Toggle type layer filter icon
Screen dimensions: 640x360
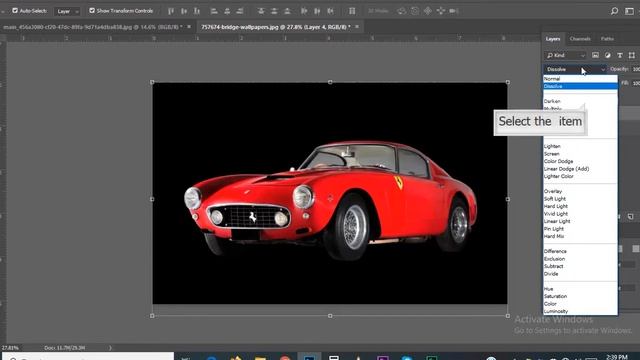(x=620, y=55)
